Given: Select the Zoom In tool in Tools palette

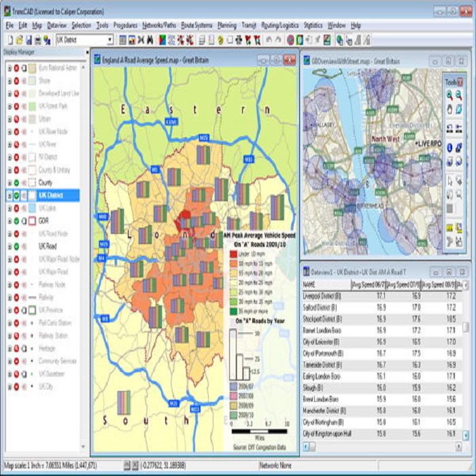Looking at the screenshot, I should (449, 95).
